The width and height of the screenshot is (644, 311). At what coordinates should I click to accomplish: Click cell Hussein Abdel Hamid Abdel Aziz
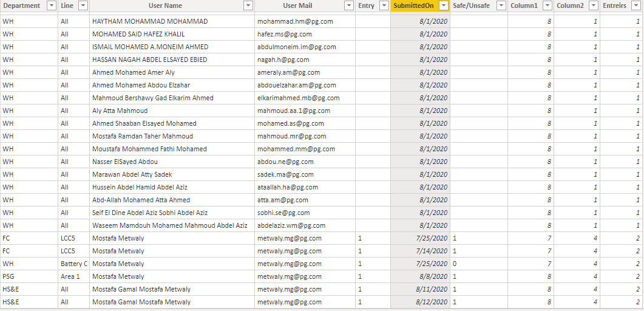(172, 187)
